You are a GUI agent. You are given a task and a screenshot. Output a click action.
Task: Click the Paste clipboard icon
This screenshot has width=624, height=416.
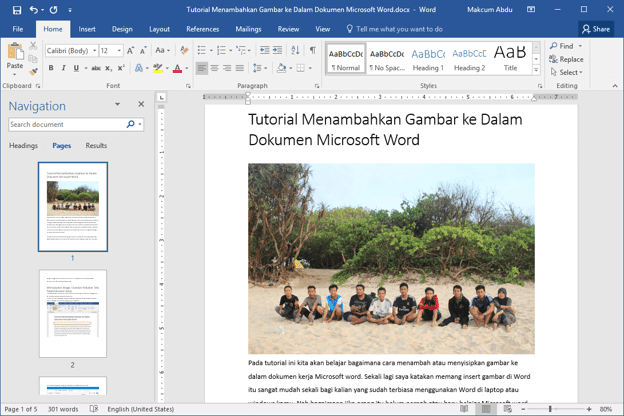point(15,52)
